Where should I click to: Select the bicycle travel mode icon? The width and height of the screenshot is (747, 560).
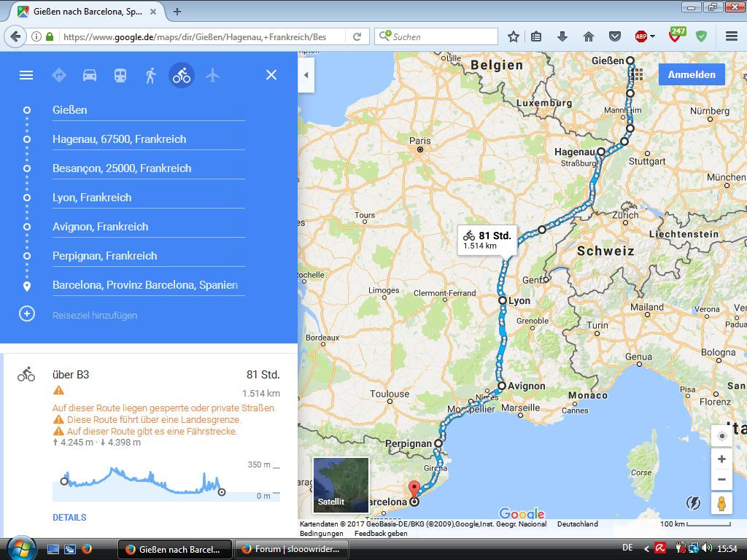point(182,75)
